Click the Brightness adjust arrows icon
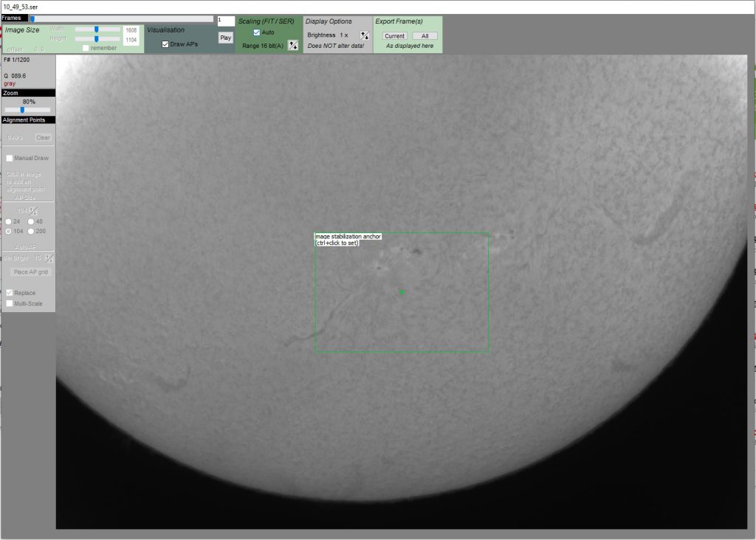 pos(364,35)
